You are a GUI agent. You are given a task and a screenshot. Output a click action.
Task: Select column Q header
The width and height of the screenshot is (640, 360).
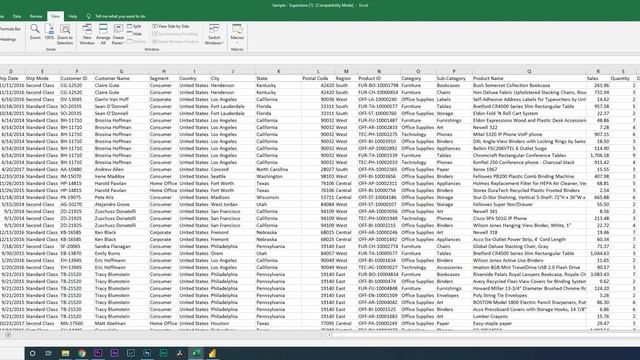[x=529, y=71]
